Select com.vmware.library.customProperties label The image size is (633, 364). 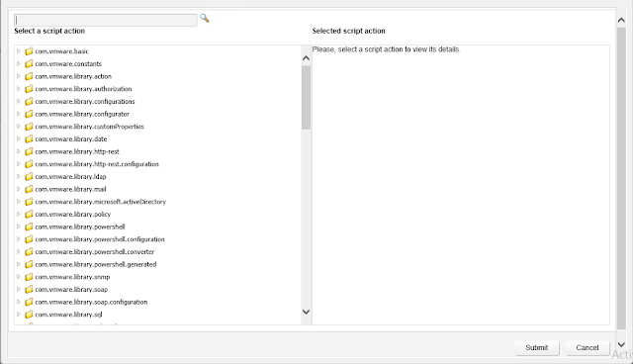(x=89, y=127)
